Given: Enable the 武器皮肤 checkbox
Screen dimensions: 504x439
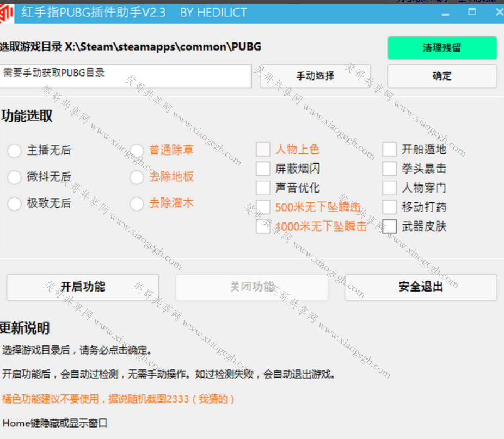Looking at the screenshot, I should [389, 226].
